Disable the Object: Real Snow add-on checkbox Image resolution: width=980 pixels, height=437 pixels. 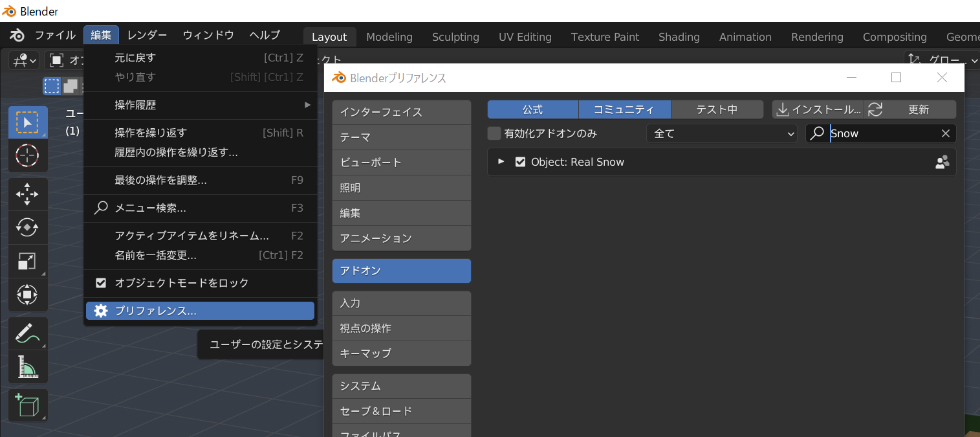(x=520, y=162)
